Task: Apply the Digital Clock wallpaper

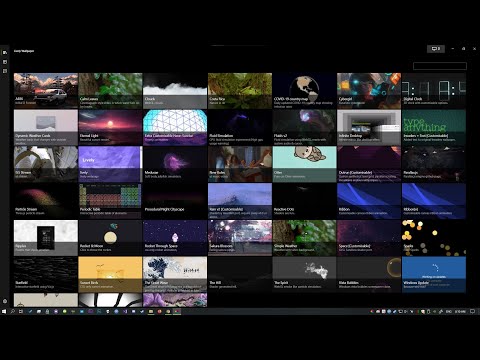Action: click(x=434, y=91)
